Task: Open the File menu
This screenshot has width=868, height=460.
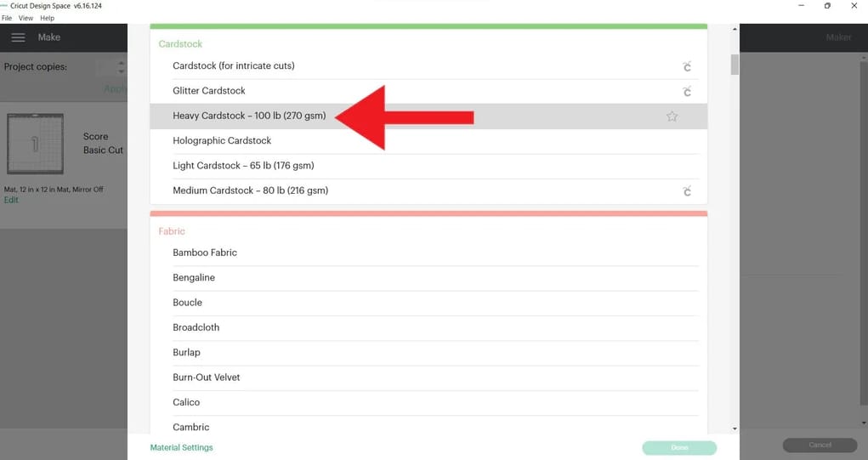Action: tap(7, 18)
